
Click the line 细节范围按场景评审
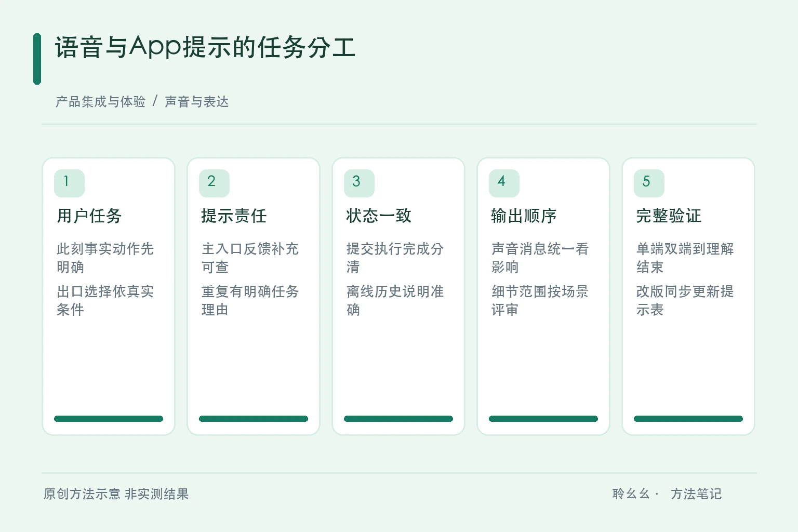pos(540,300)
